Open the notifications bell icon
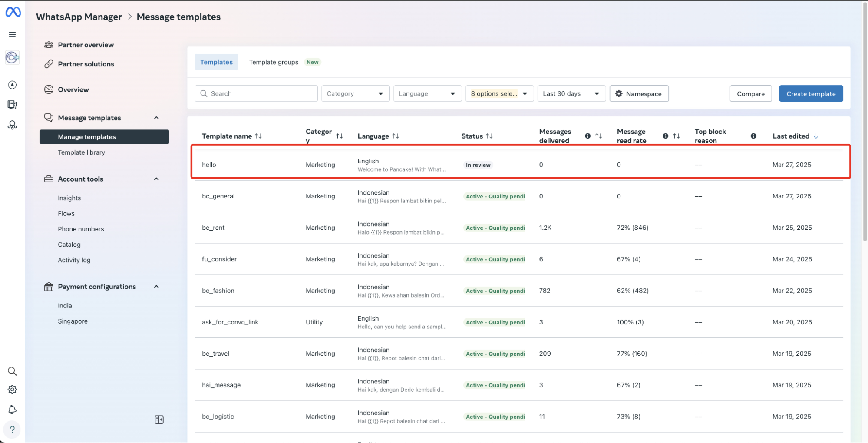This screenshot has width=868, height=443. click(x=12, y=410)
